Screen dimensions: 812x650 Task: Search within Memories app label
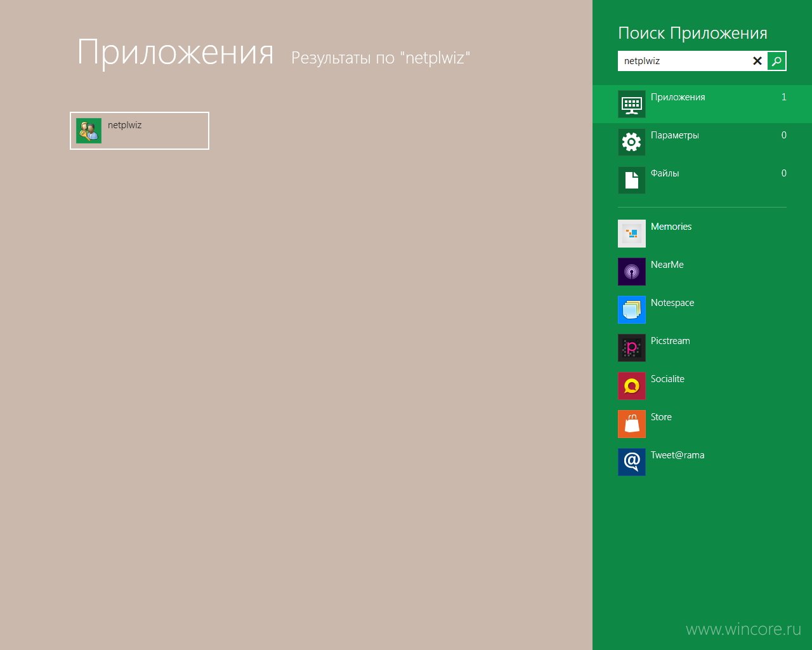[671, 227]
